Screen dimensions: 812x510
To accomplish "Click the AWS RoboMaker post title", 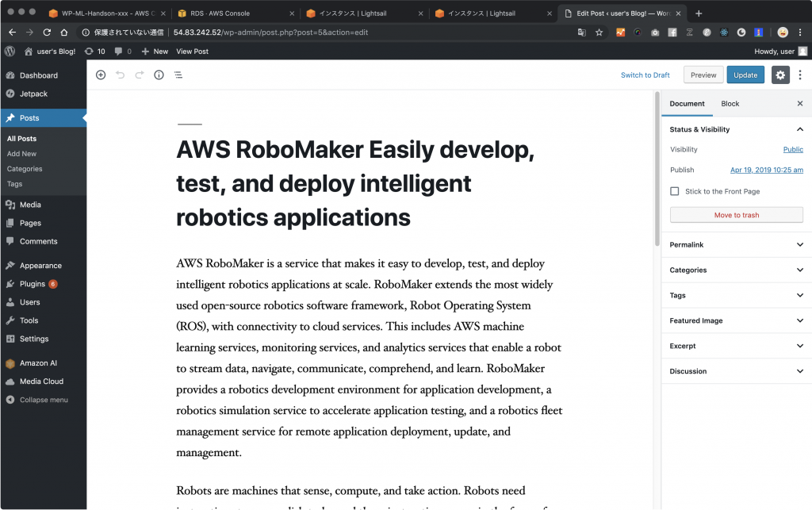I will click(355, 183).
